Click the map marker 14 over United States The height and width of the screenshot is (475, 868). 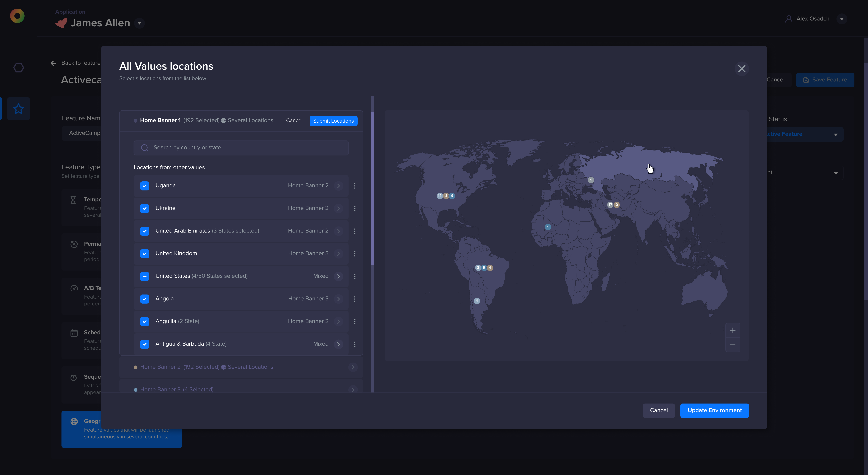click(x=439, y=196)
